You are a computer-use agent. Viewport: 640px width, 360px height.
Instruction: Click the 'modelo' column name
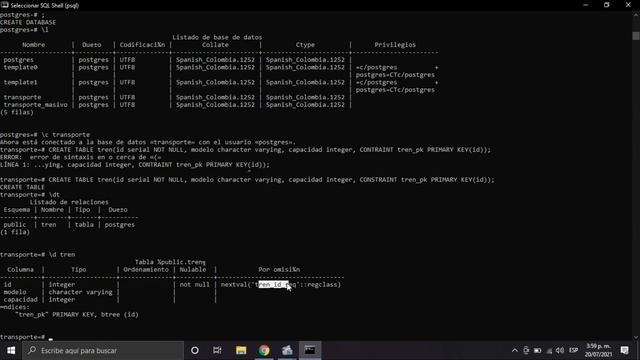click(15, 292)
